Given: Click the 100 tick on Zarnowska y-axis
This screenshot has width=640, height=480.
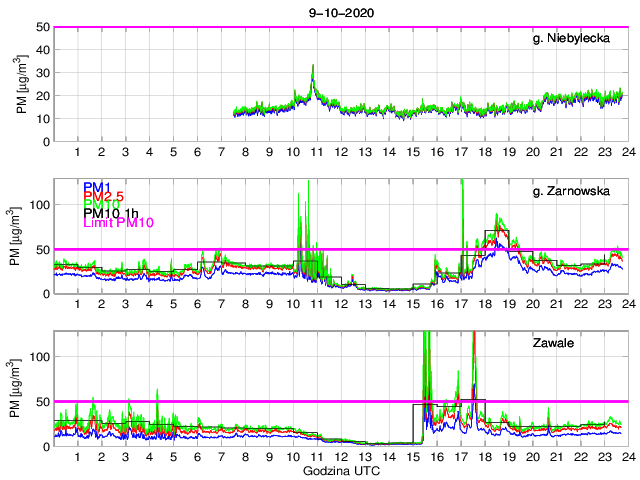Looking at the screenshot, I should pos(40,204).
